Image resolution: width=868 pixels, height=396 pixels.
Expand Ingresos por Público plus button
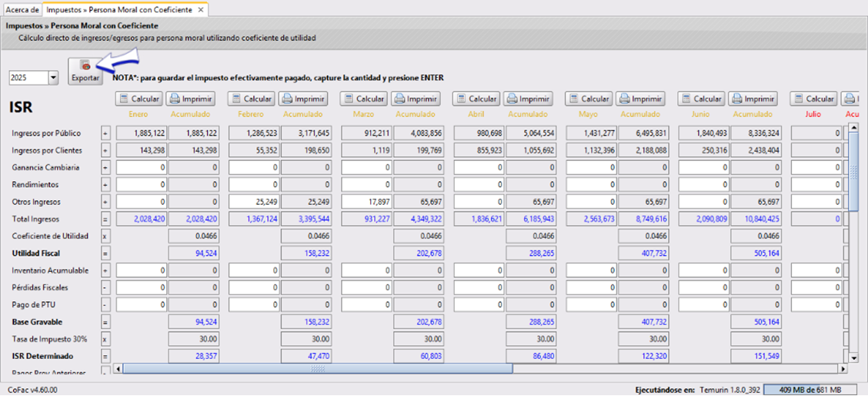[106, 133]
